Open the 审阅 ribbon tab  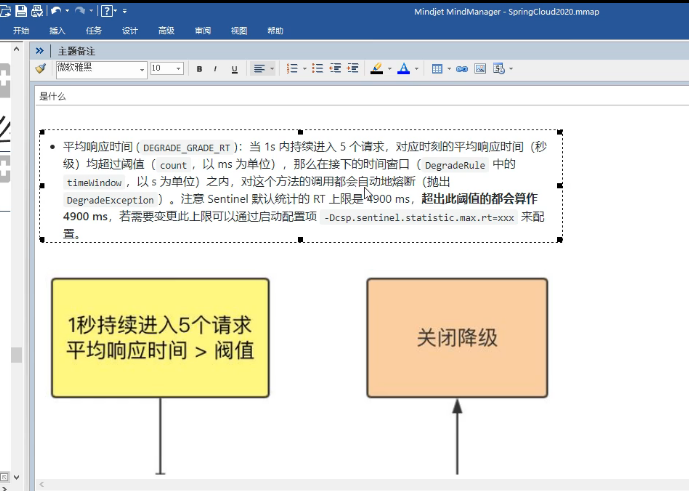tap(203, 30)
